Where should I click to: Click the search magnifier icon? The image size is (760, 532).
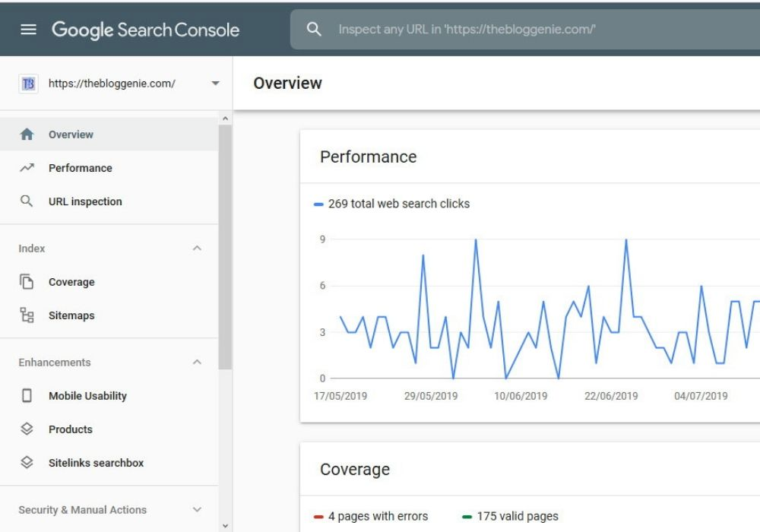(x=314, y=30)
